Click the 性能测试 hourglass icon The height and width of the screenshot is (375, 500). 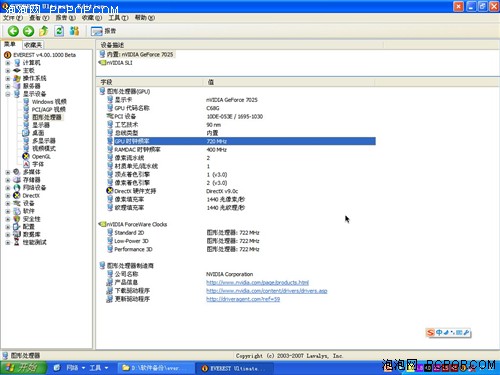pyautogui.click(x=17, y=242)
